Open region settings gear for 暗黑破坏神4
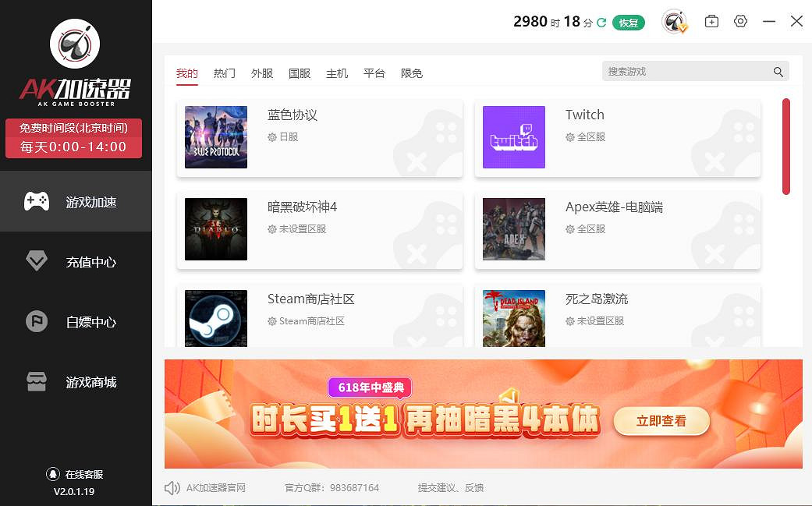The image size is (812, 506). point(272,229)
